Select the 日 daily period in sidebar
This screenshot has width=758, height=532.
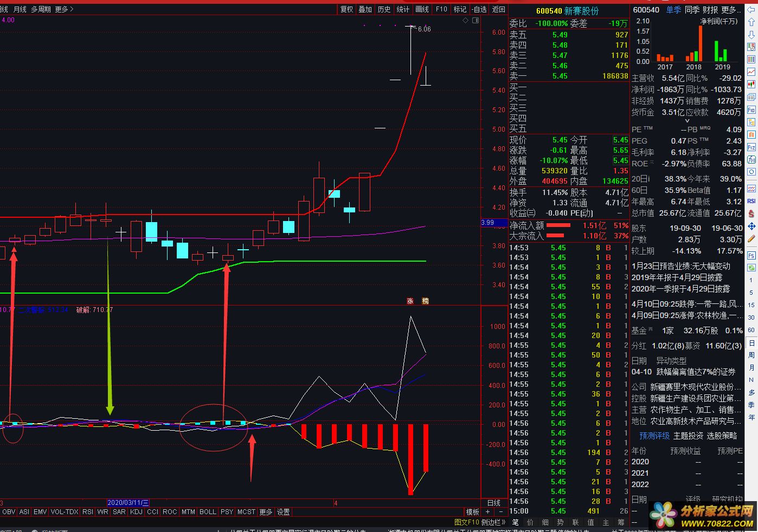(x=751, y=343)
